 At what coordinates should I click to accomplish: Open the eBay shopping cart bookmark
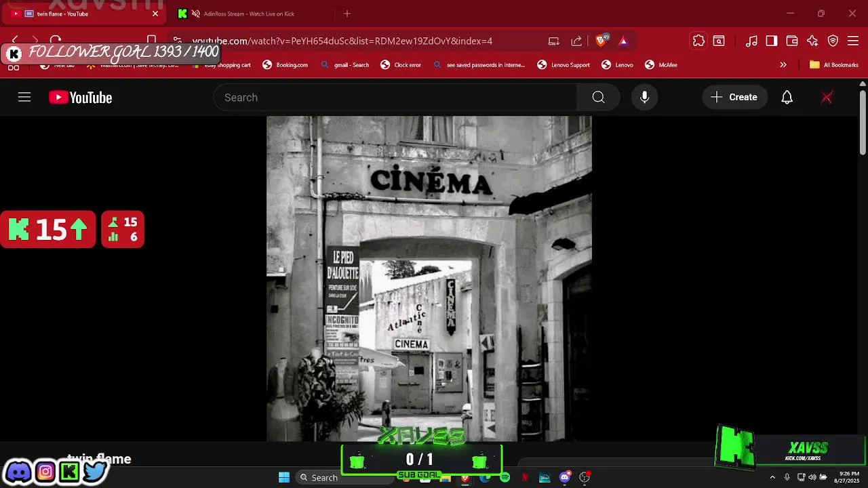(221, 65)
